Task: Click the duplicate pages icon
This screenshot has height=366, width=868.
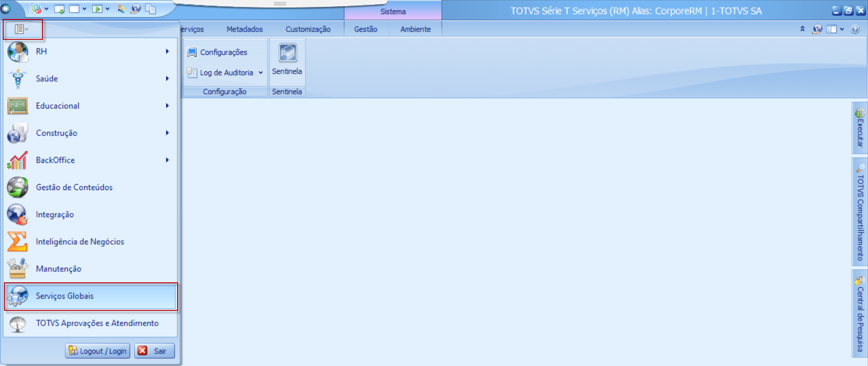Action: [x=151, y=9]
